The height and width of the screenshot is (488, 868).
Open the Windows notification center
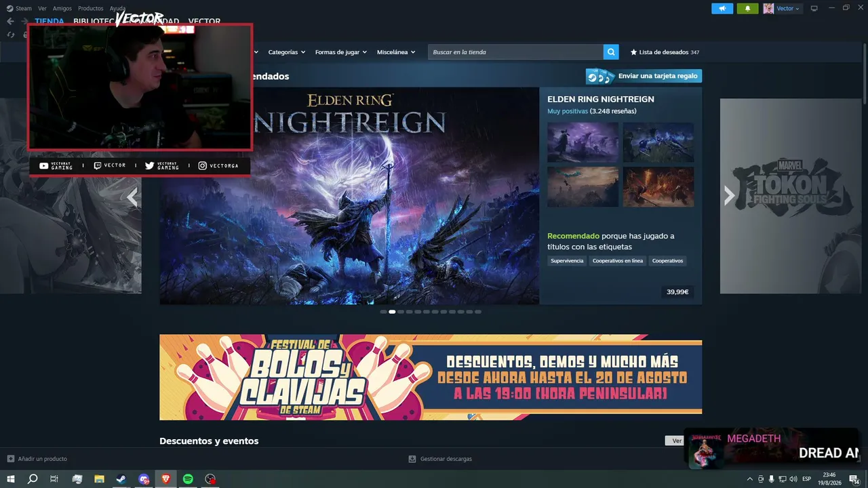854,479
